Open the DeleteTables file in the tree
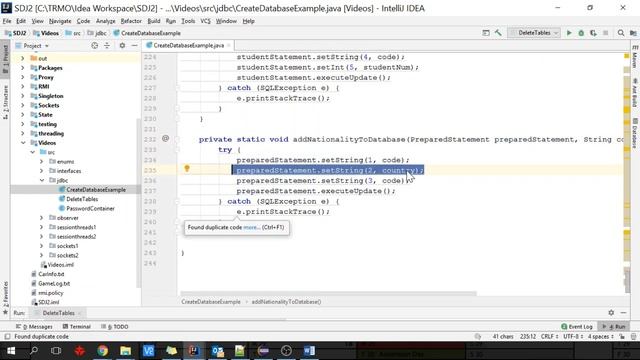This screenshot has height=360, width=640. pos(82,199)
